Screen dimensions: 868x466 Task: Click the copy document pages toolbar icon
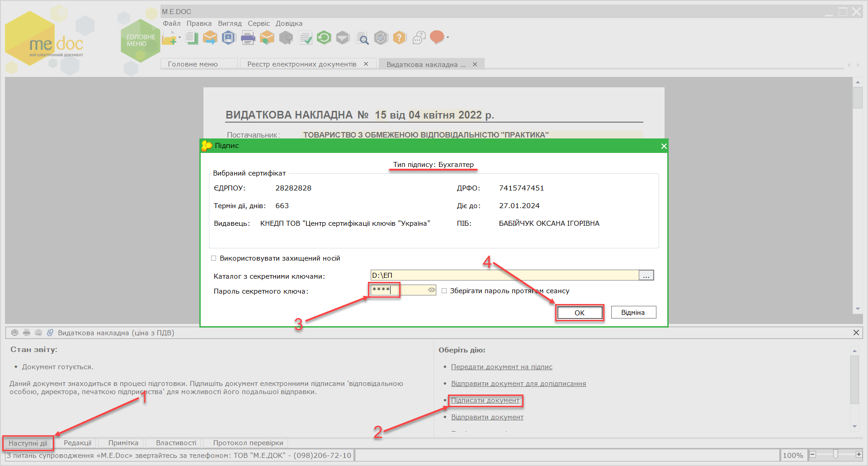click(192, 38)
